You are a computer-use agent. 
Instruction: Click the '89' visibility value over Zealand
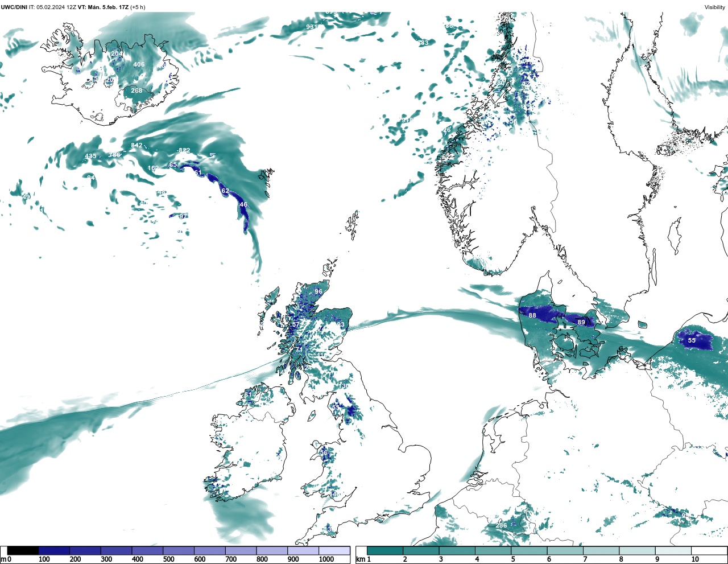tap(581, 322)
